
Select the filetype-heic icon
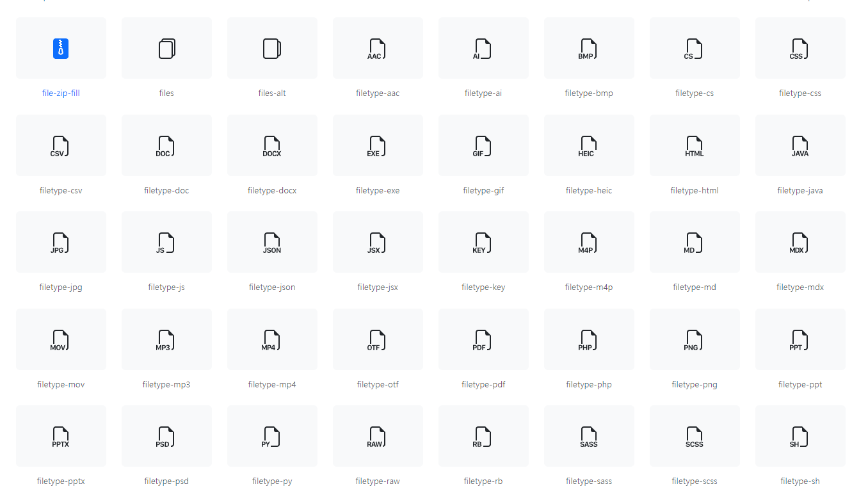click(589, 146)
